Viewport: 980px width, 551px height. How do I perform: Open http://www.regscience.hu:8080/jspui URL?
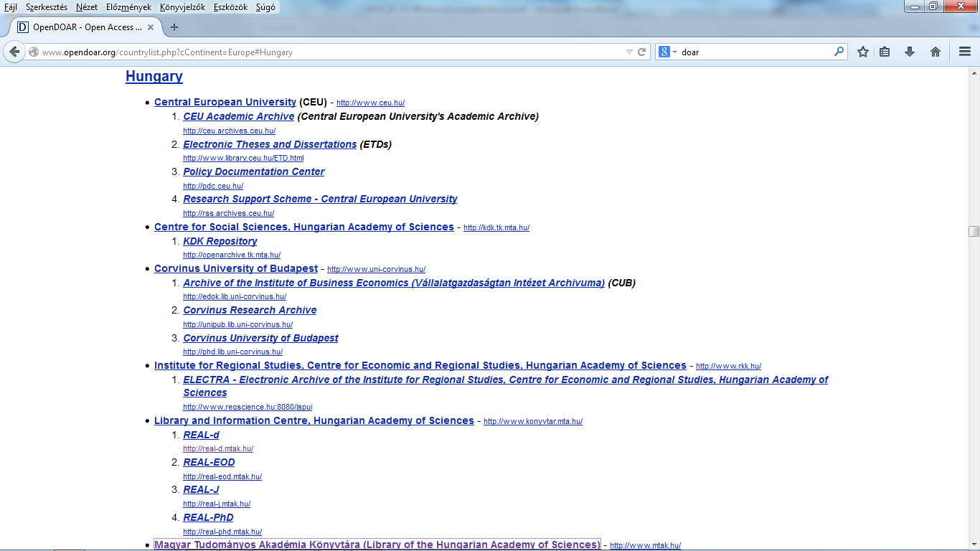click(248, 407)
